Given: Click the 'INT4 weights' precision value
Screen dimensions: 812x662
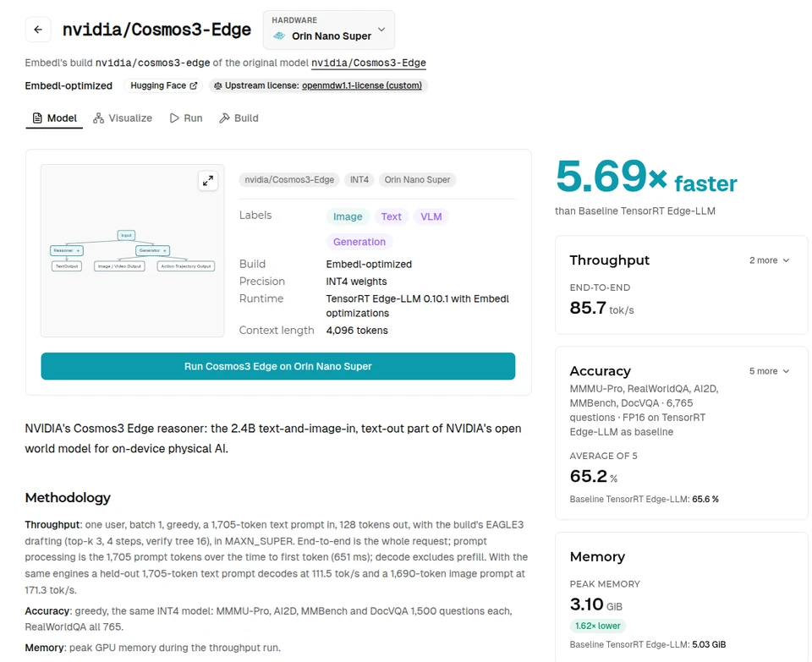Looking at the screenshot, I should [356, 282].
